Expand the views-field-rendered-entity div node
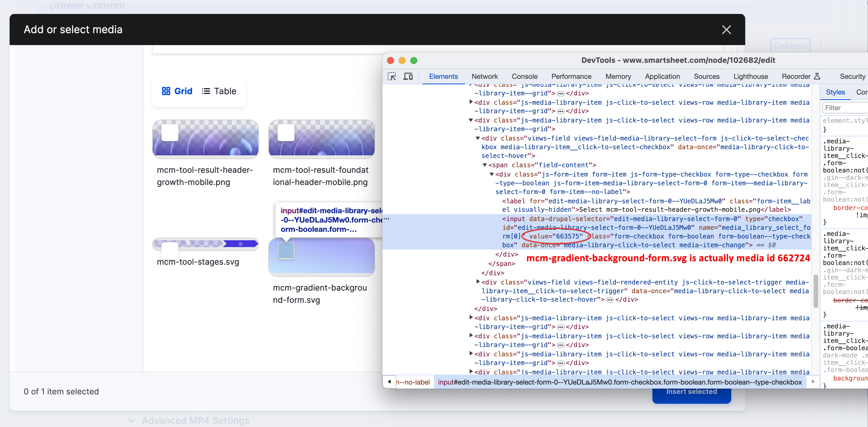 coord(478,282)
